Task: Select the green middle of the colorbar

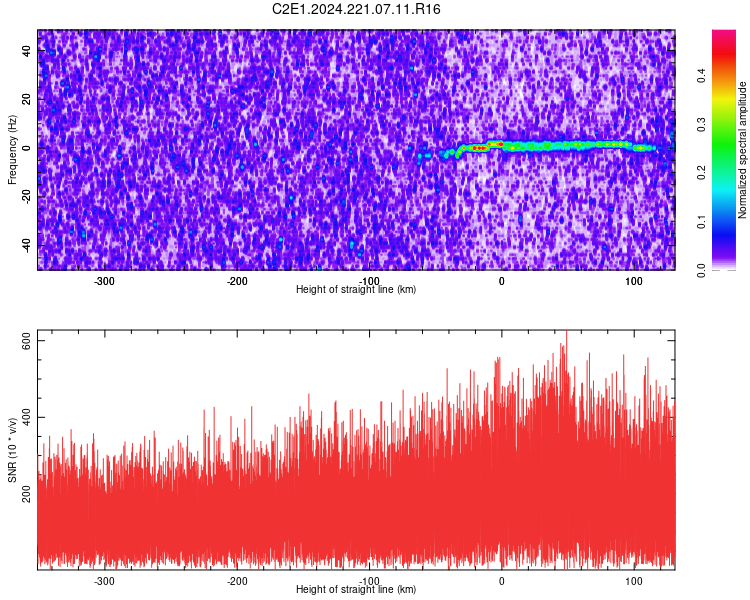Action: pyautogui.click(x=724, y=144)
